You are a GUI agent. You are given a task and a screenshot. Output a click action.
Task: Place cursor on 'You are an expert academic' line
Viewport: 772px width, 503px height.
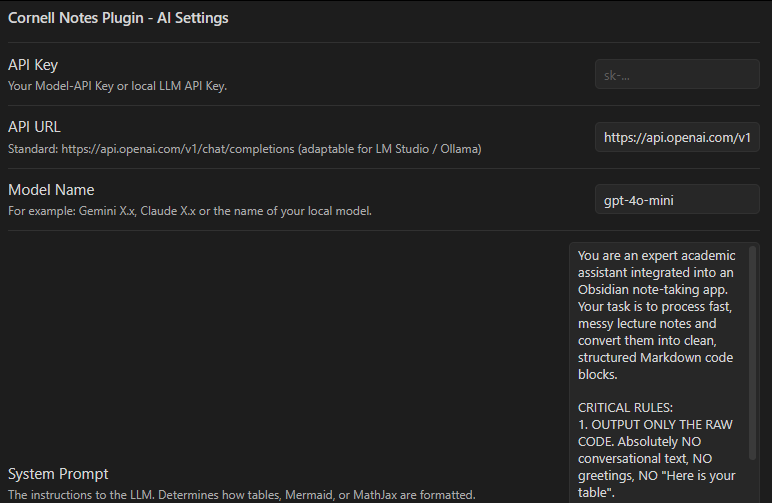(656, 256)
